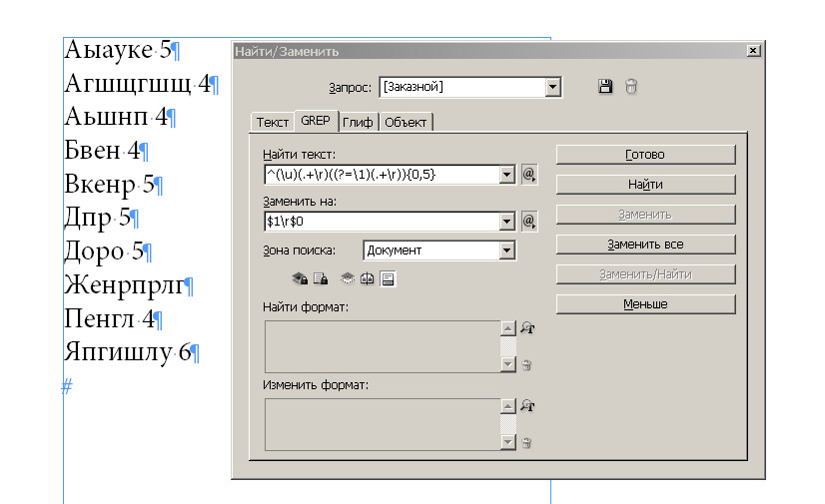Click the document line "Женрпрлг"
This screenshot has height=504, width=825.
pyautogui.click(x=129, y=284)
